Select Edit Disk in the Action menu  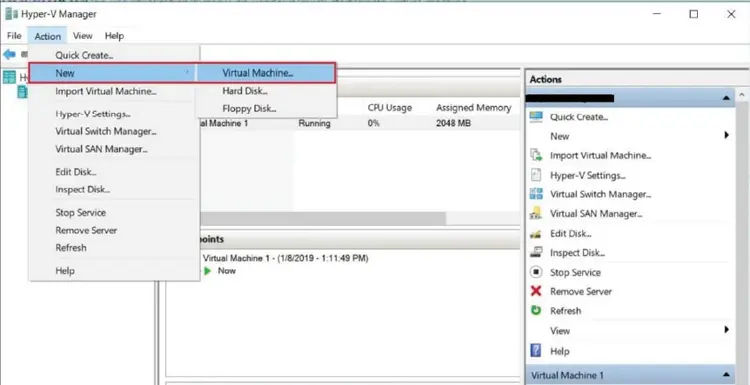(x=114, y=172)
